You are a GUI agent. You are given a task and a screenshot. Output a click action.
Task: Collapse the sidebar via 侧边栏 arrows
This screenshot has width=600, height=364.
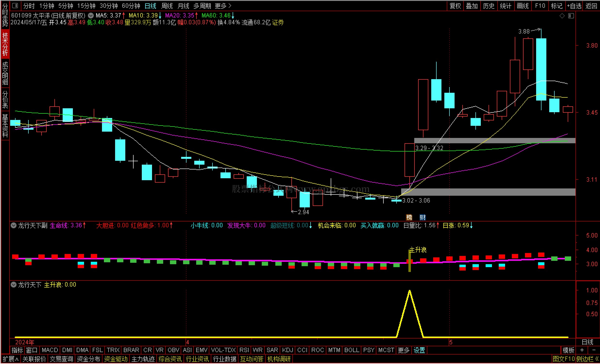(597, 359)
